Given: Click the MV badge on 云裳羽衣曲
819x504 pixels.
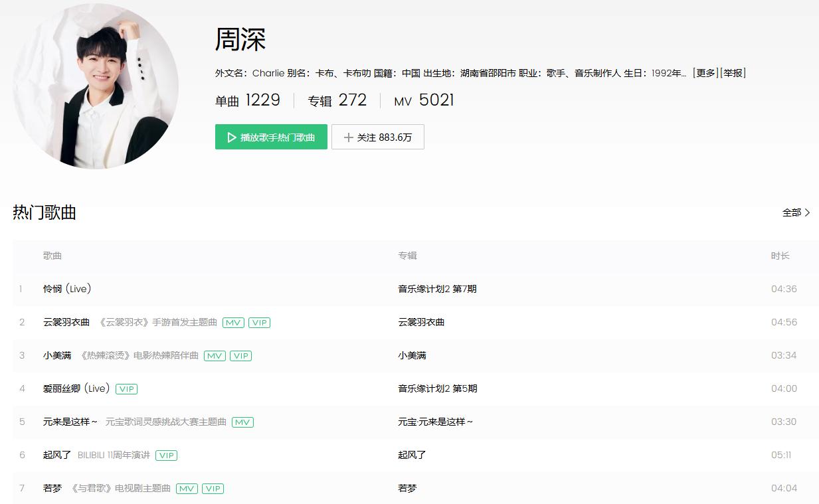Looking at the screenshot, I should [232, 322].
